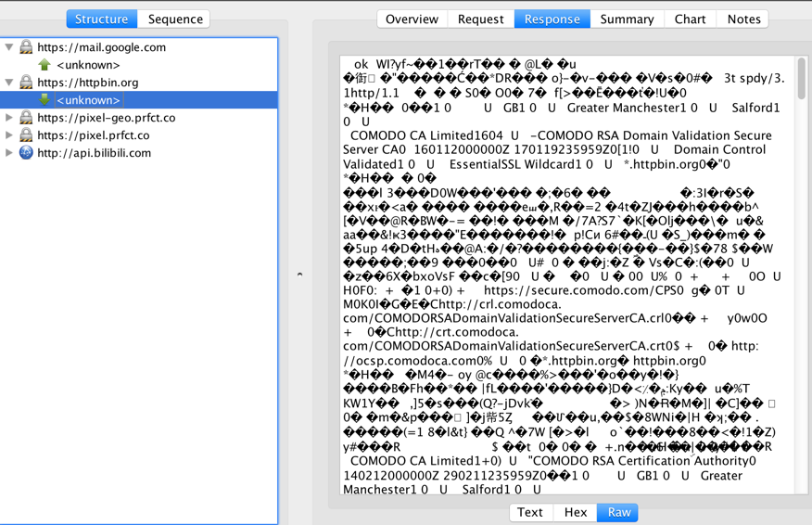Image resolution: width=812 pixels, height=525 pixels.
Task: Select unknown request under mail.google.com
Action: tap(88, 65)
